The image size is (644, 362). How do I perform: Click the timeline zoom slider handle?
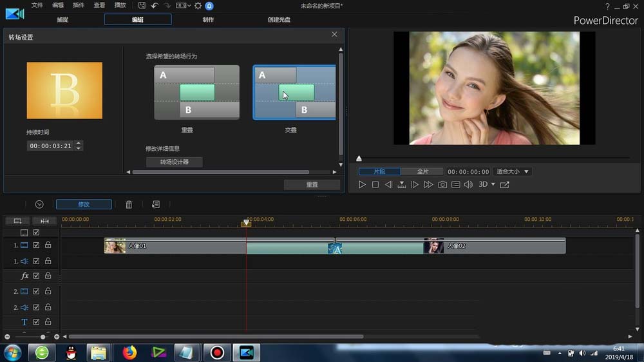pos(43,337)
